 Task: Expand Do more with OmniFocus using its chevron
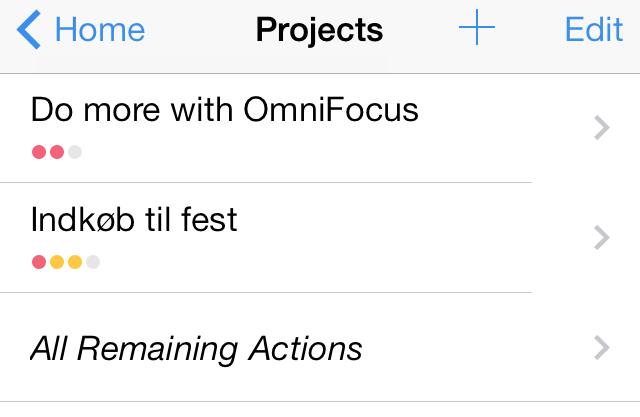(601, 127)
